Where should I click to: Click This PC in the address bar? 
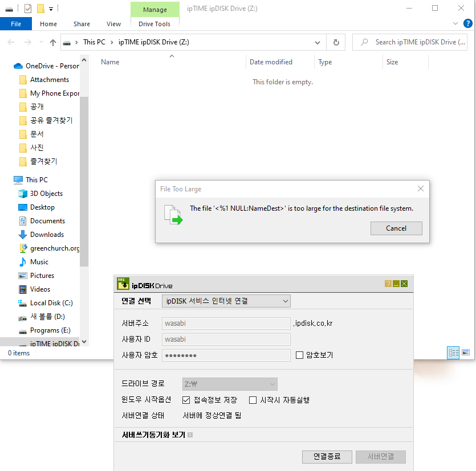tap(94, 42)
